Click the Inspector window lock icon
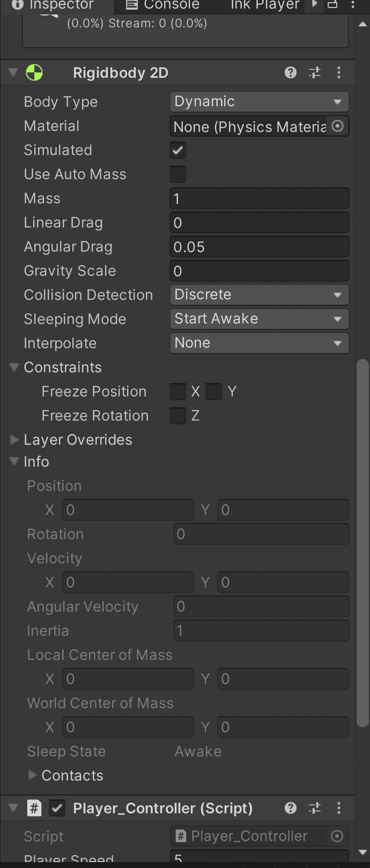370x868 pixels. [x=332, y=5]
